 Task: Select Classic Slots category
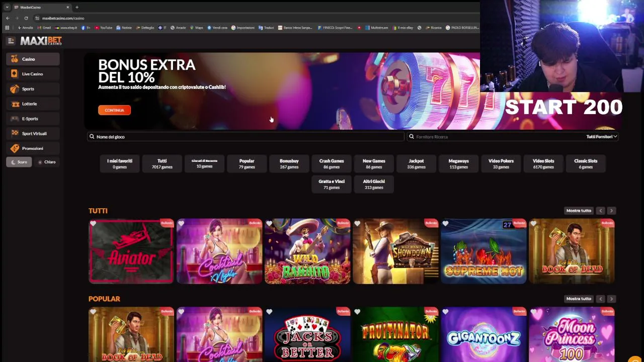(586, 163)
